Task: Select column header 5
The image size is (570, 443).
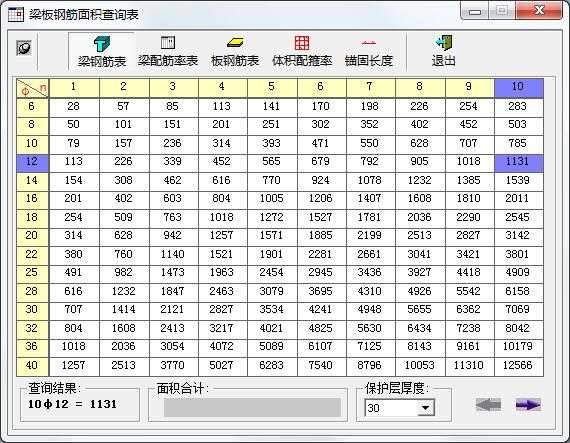Action: [272, 88]
